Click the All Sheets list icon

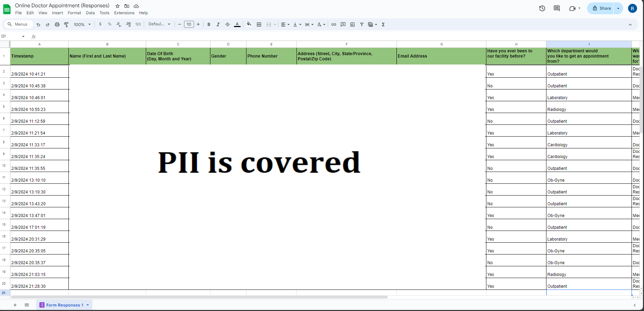coord(27,305)
